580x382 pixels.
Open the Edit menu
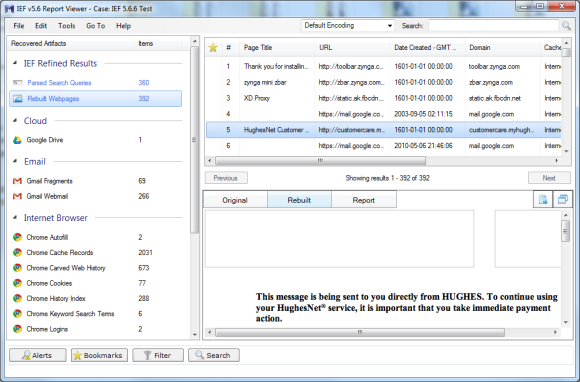click(41, 26)
